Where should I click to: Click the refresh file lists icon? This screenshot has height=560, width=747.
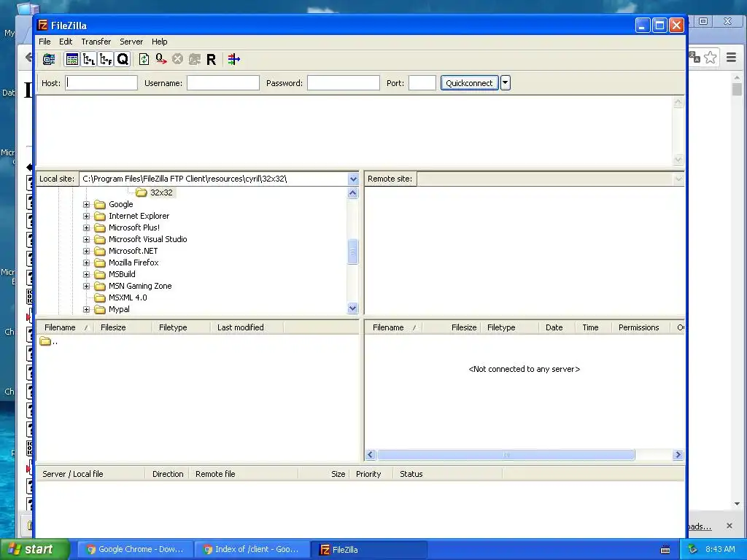[144, 60]
